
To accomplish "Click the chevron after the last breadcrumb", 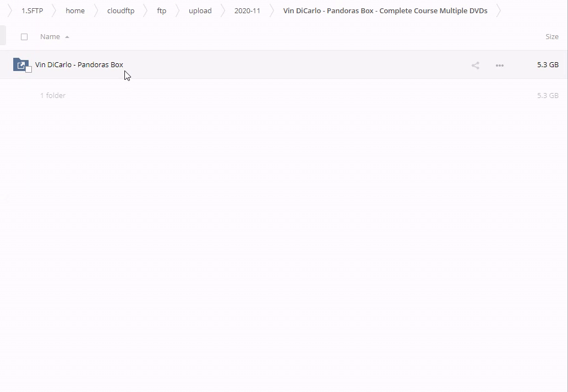I will [x=499, y=10].
